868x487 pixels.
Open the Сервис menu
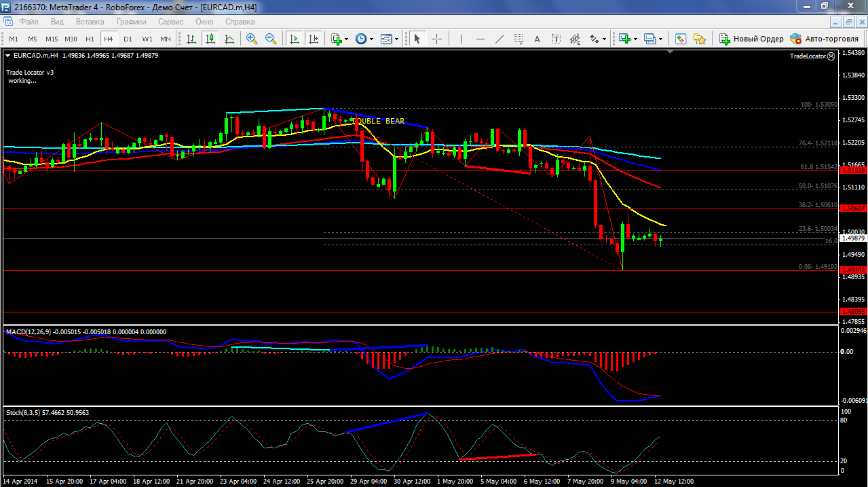pyautogui.click(x=170, y=21)
